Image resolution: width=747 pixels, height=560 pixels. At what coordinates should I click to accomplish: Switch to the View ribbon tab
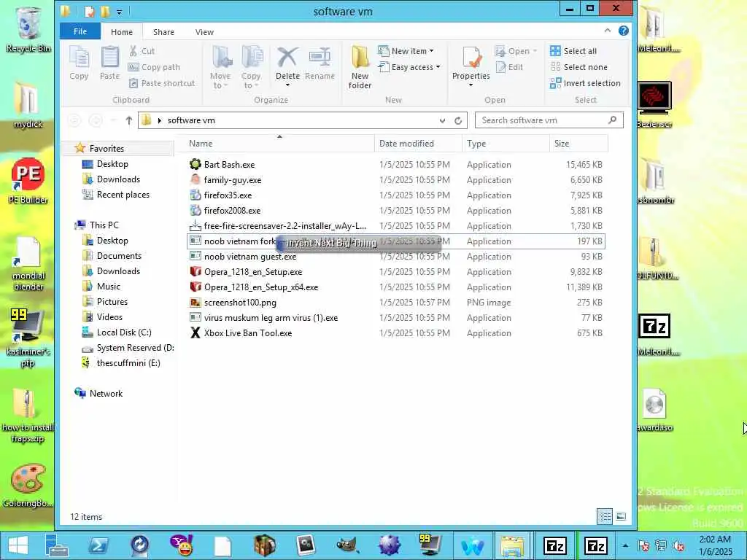[204, 32]
